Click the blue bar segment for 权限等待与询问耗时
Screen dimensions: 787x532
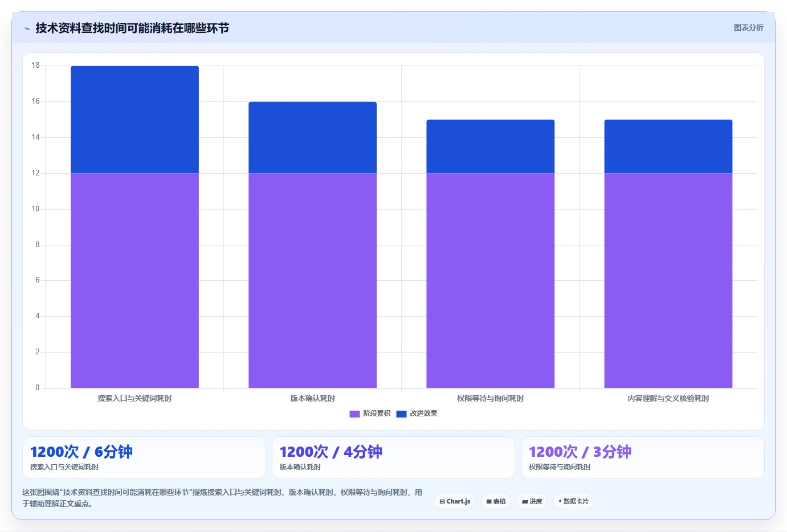tap(490, 146)
